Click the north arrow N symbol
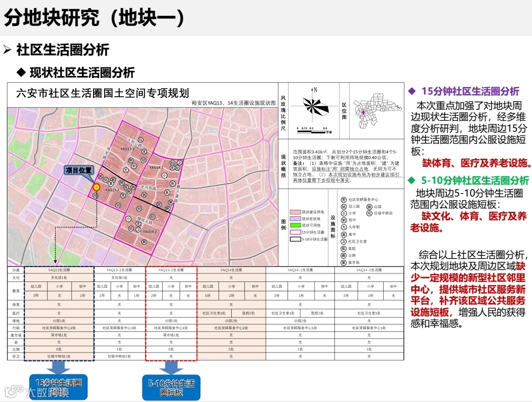 (x=314, y=90)
